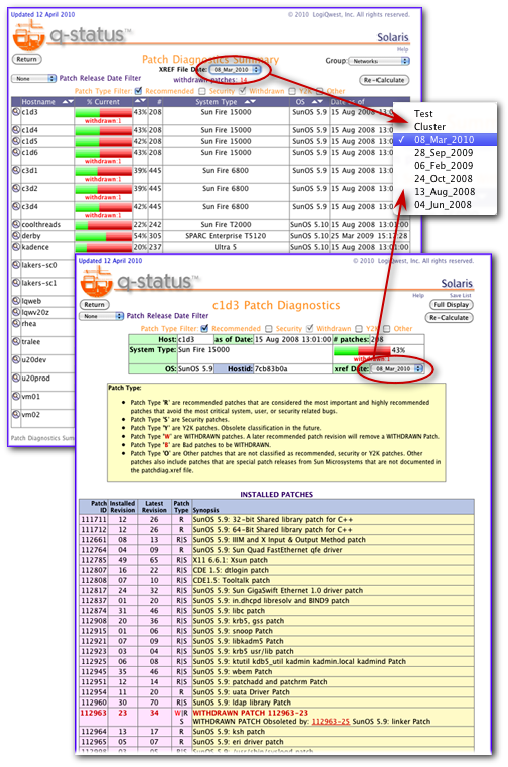Click Re-Calculate in c1d3 Patch Diagnostics window

click(x=451, y=317)
